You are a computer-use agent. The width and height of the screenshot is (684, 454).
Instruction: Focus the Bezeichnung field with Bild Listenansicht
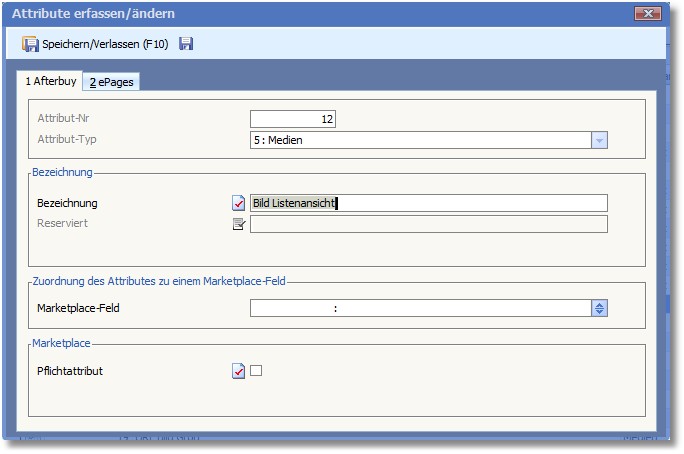pos(428,203)
